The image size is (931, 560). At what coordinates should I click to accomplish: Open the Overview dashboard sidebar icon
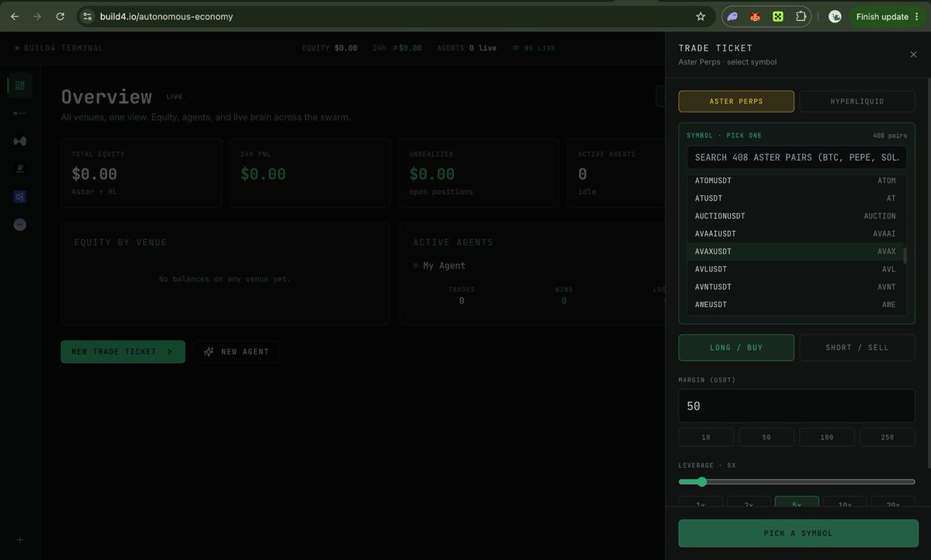click(x=19, y=85)
